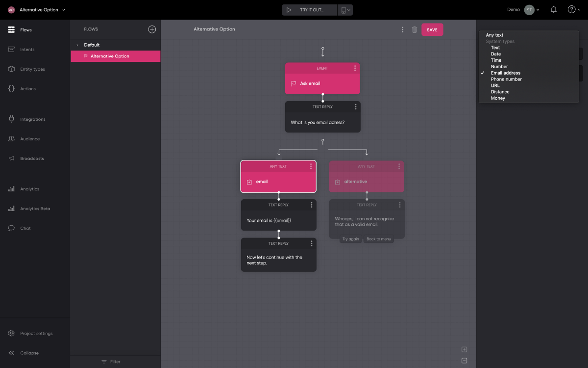
Task: Click the 'Alternative Option' canvas title
Action: 214,29
